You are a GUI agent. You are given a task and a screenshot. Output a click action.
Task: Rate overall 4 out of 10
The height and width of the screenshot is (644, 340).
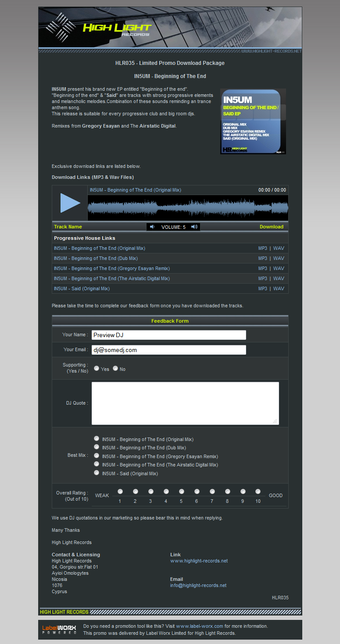coord(166,491)
